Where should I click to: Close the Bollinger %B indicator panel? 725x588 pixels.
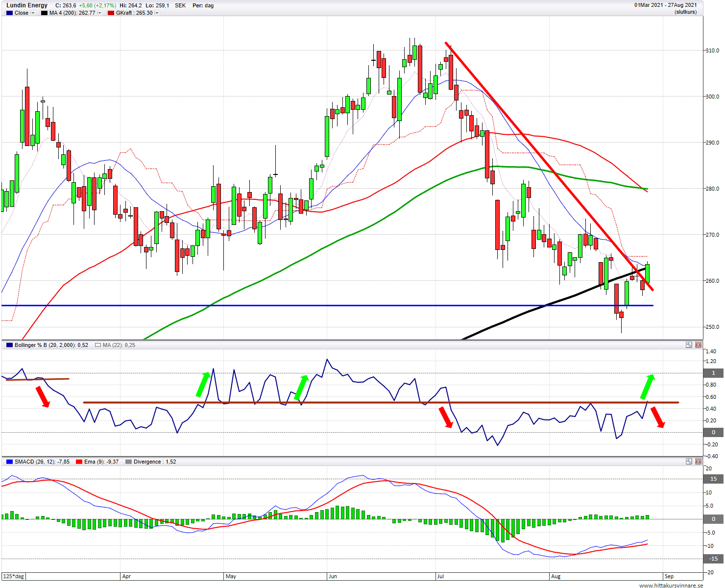coord(698,345)
